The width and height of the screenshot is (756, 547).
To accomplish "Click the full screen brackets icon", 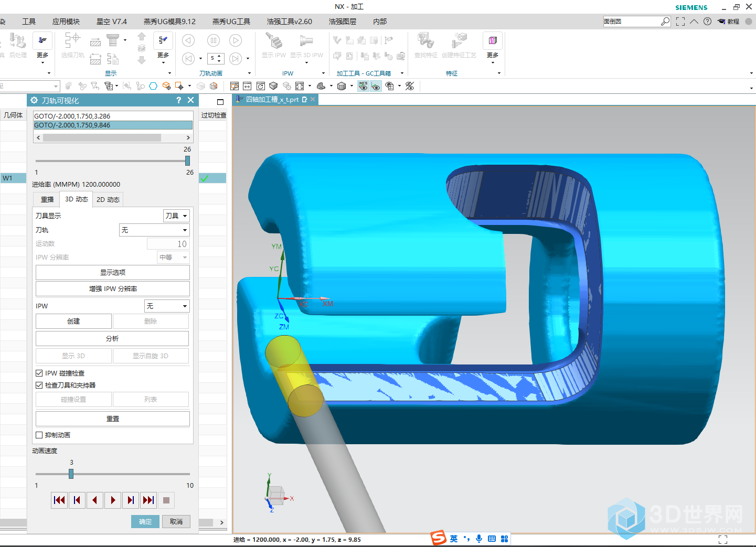I will pyautogui.click(x=680, y=22).
